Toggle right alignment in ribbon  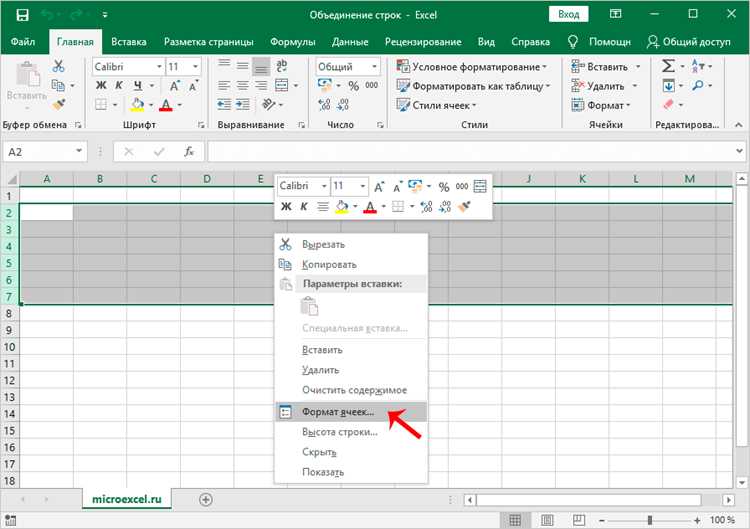coord(261,85)
